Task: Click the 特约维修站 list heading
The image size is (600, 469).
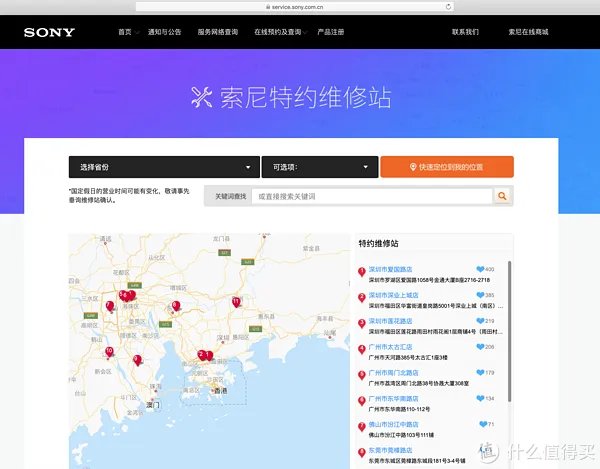Action: coord(378,243)
